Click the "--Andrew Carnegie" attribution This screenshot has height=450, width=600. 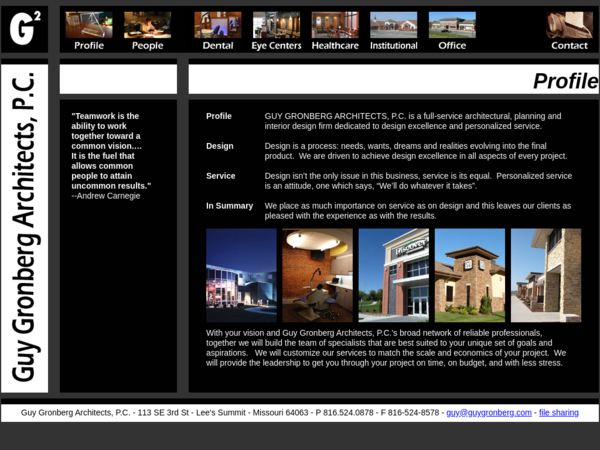[106, 196]
